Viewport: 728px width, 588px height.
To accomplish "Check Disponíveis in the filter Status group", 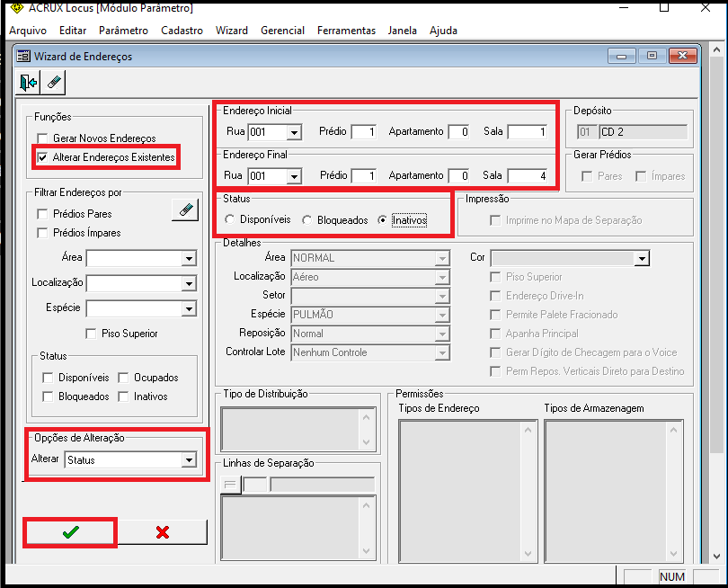I will pyautogui.click(x=48, y=378).
